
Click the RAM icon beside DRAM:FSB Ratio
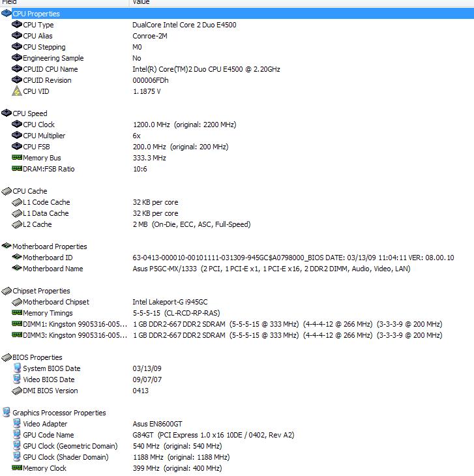click(x=17, y=168)
